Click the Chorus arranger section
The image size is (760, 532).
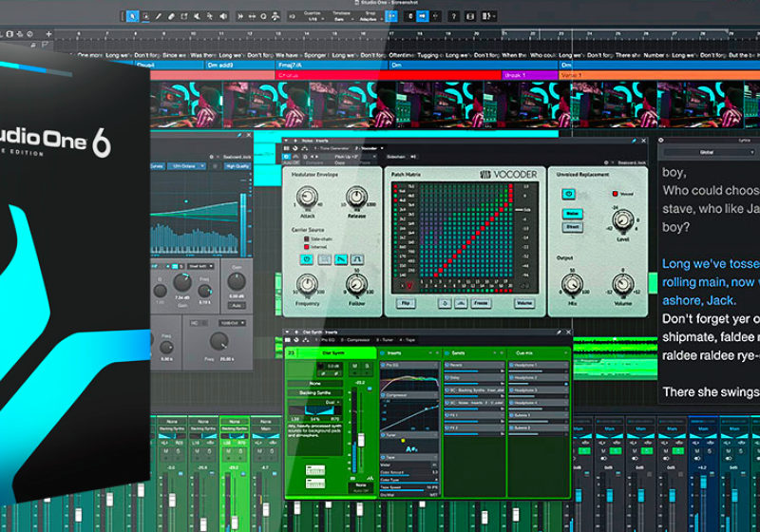coord(388,75)
